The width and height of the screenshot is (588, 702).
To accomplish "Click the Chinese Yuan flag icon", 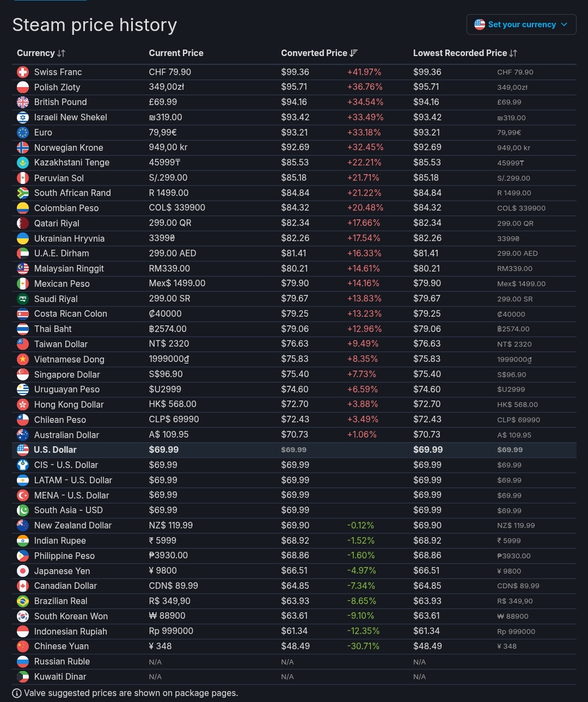I will [23, 646].
